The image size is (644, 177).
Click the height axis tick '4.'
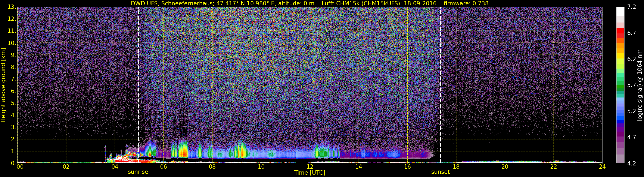pos(13,115)
